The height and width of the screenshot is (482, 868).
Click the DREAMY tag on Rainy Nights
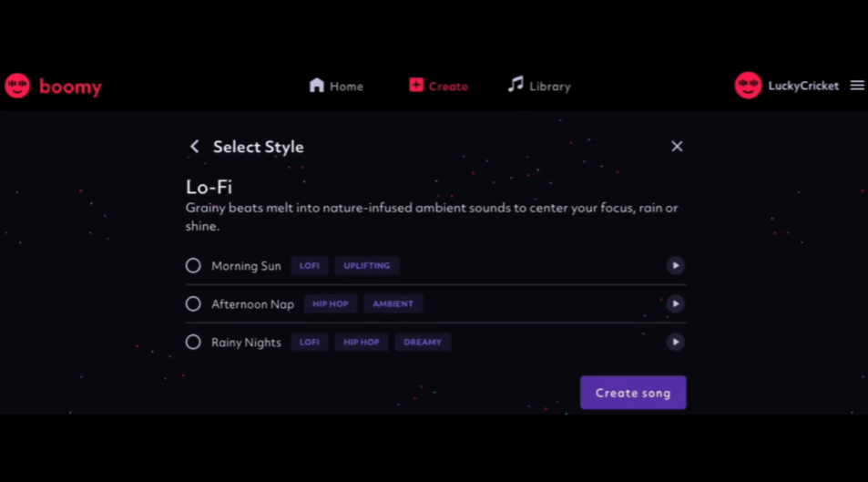[423, 343]
